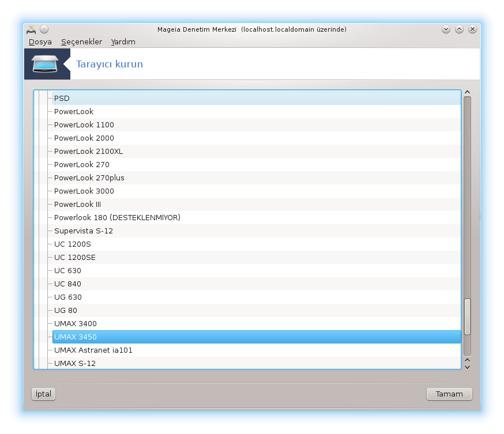
Task: Select the UC 1200S entry
Action: click(257, 244)
